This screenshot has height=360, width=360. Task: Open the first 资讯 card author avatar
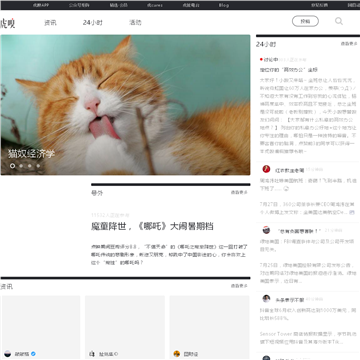coord(7,354)
